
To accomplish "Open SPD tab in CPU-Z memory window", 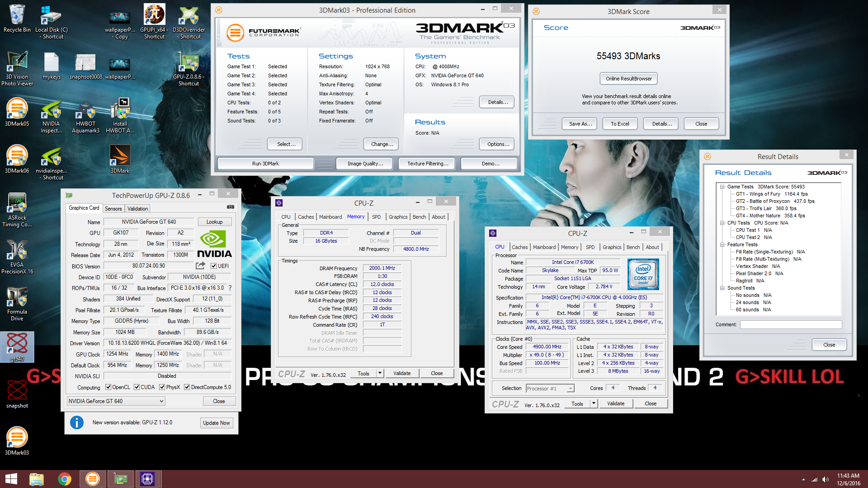I will [x=376, y=217].
